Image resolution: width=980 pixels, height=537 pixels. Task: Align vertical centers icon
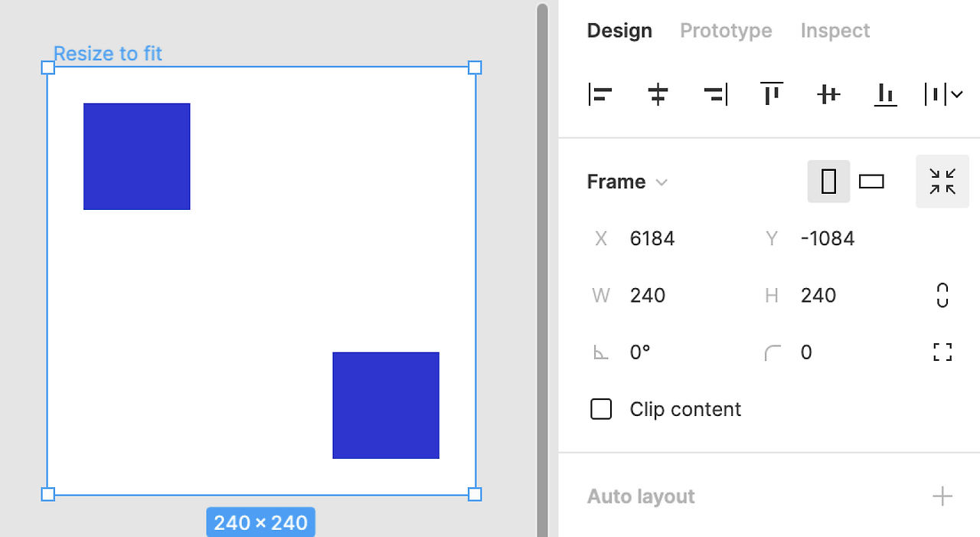(828, 94)
